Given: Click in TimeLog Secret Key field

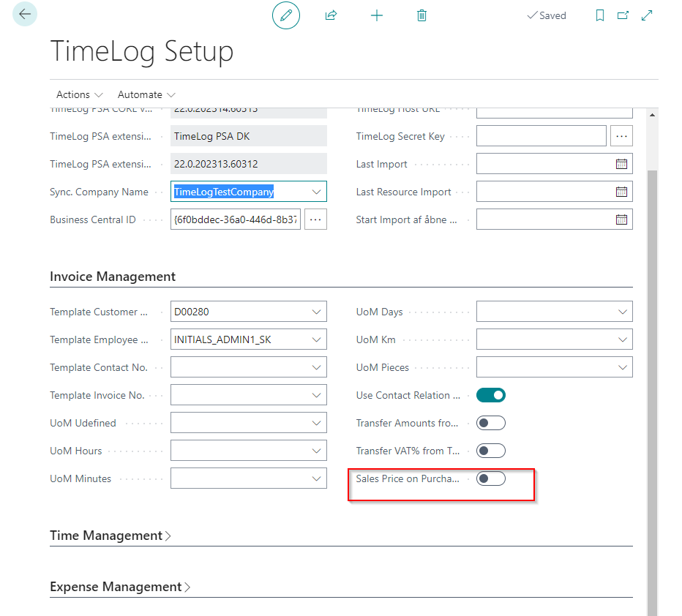Looking at the screenshot, I should click(x=541, y=136).
